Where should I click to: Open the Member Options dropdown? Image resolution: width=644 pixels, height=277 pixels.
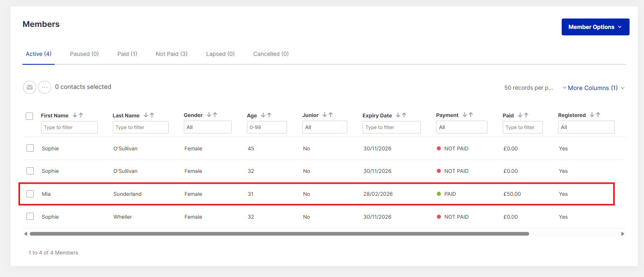pyautogui.click(x=595, y=27)
